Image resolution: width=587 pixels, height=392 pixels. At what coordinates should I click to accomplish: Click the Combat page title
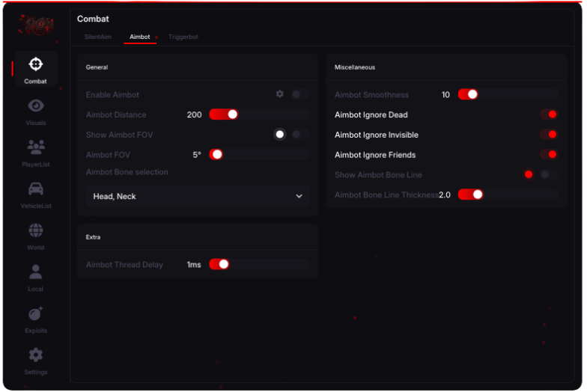pyautogui.click(x=93, y=19)
